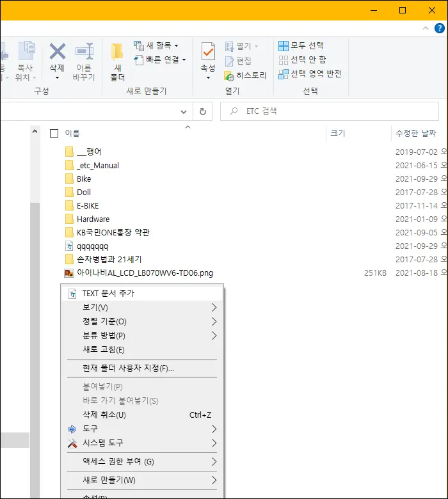Select 삭제 취소(U) undo delete entry

(x=142, y=415)
